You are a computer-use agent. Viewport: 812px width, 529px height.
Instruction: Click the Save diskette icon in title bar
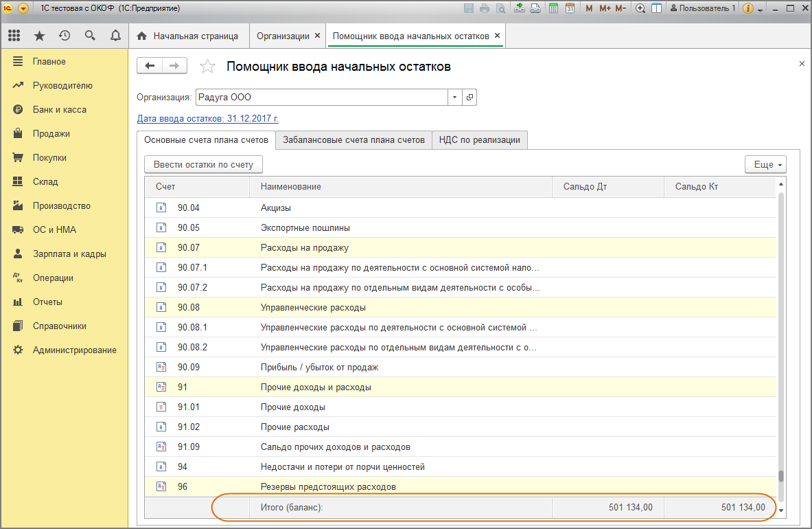point(469,8)
